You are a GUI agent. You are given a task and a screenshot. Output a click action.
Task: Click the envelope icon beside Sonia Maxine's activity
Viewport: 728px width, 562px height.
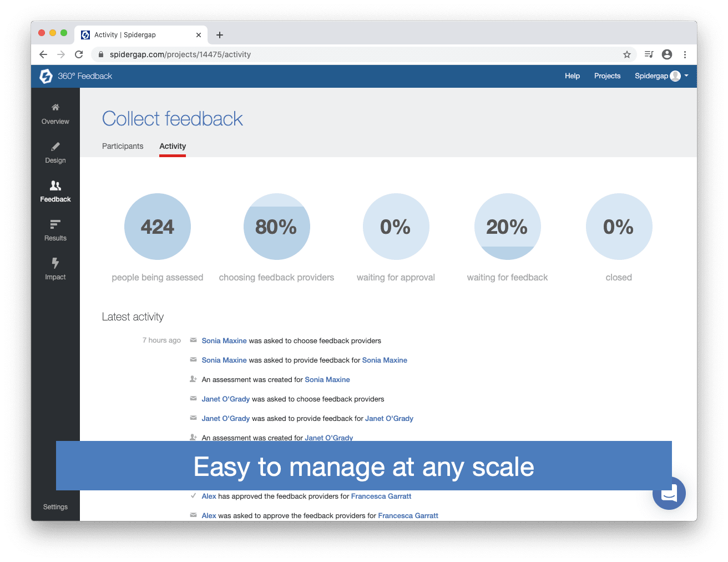193,340
